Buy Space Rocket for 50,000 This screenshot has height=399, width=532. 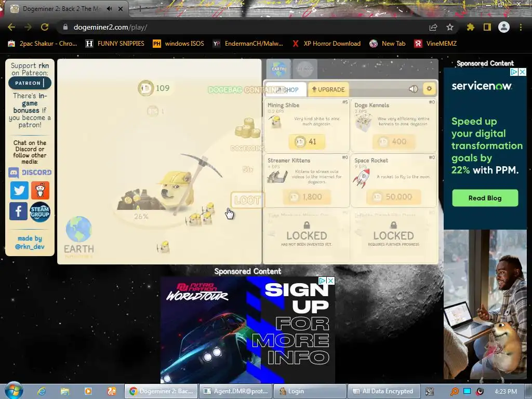(394, 197)
